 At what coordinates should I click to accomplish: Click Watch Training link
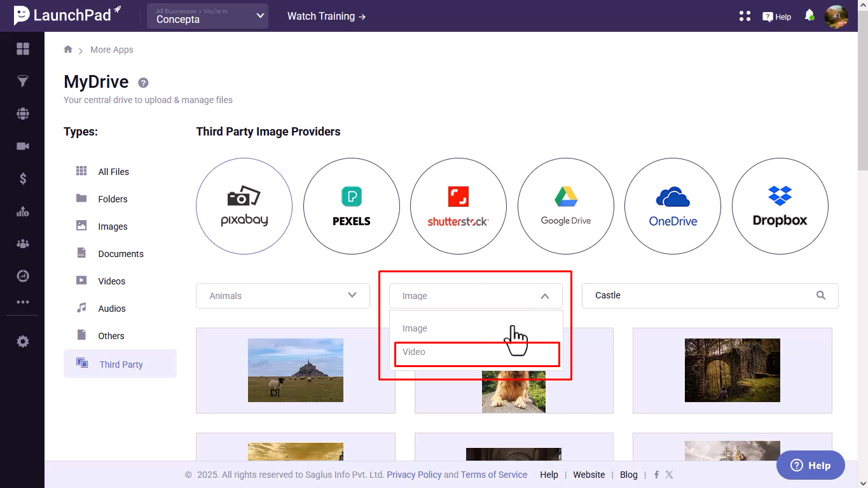[x=326, y=16]
